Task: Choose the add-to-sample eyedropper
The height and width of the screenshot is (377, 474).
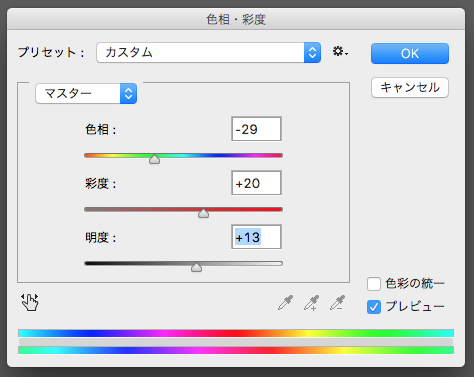Action: click(x=311, y=303)
